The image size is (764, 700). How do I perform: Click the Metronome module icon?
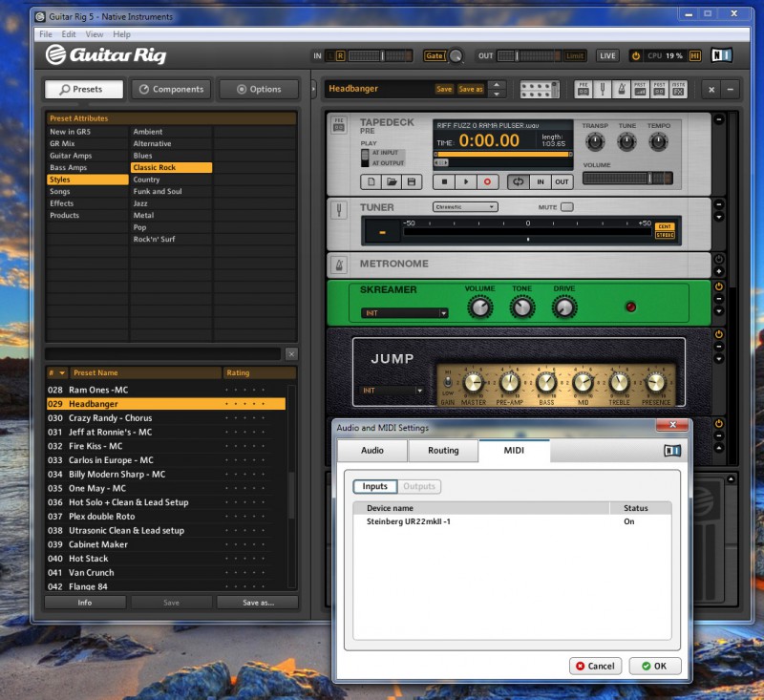[x=339, y=265]
